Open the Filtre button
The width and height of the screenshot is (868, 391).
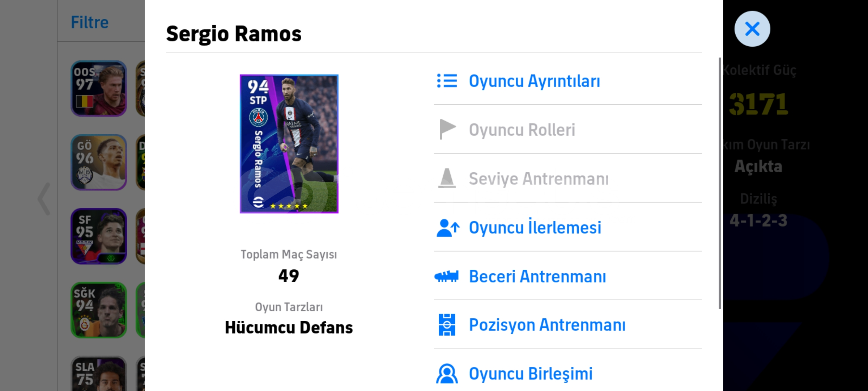click(x=90, y=22)
